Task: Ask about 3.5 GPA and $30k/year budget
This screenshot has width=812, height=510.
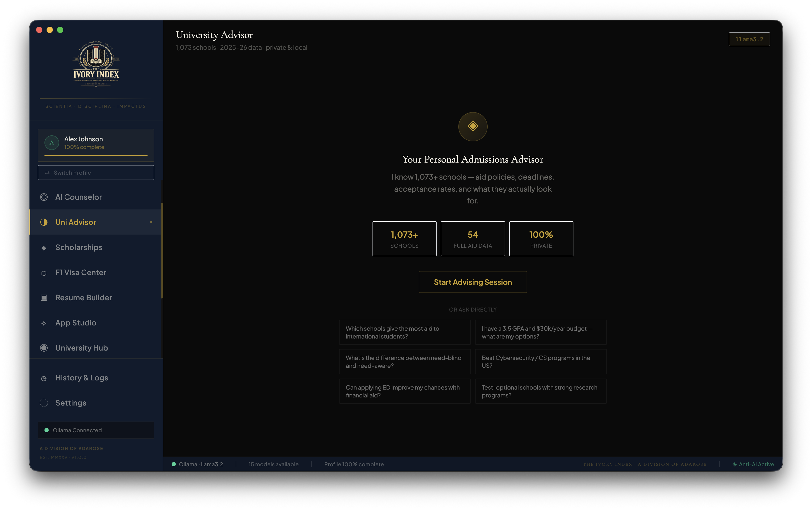Action: click(541, 332)
